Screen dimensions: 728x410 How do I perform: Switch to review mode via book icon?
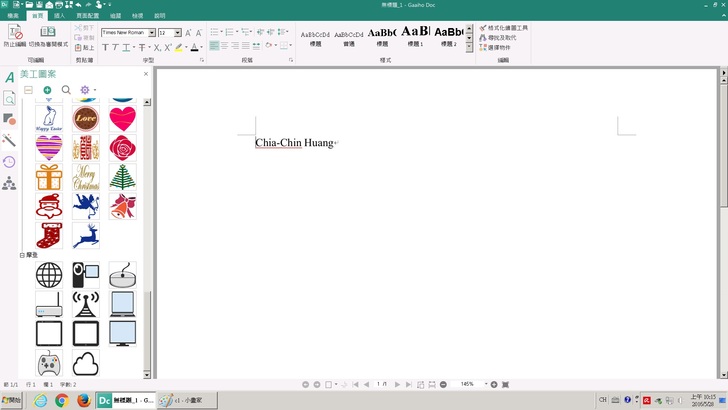click(48, 32)
